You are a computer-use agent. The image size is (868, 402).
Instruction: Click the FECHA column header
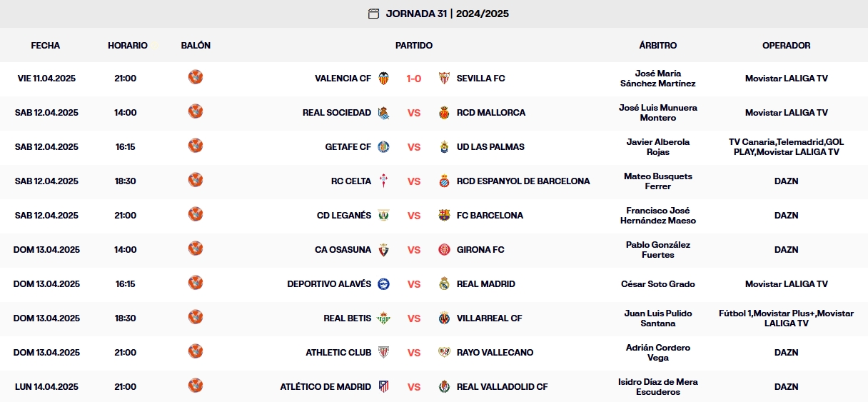click(x=46, y=45)
